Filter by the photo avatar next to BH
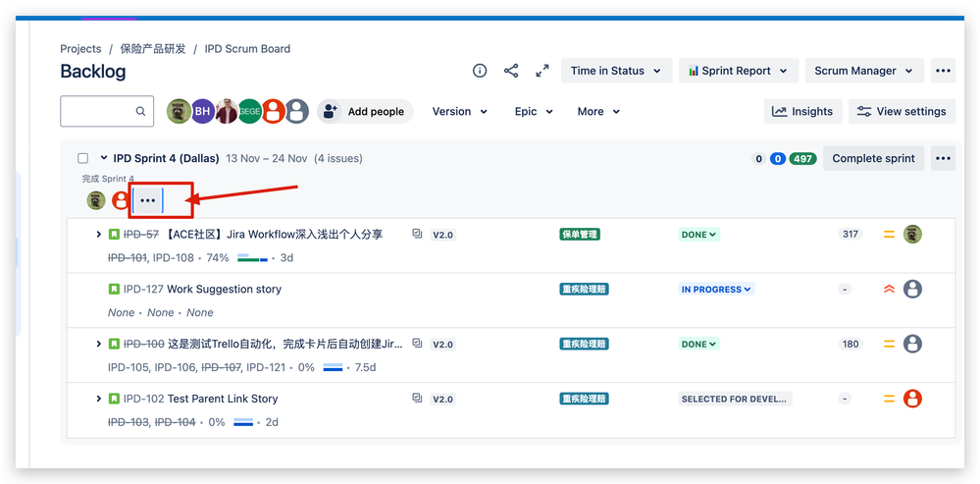This screenshot has width=980, height=484. (x=227, y=111)
